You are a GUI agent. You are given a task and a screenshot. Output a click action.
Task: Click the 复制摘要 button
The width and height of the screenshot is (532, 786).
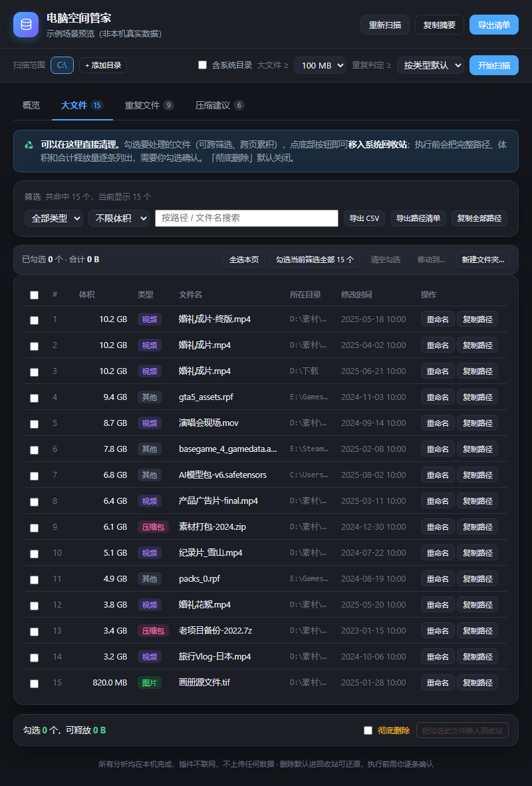440,25
